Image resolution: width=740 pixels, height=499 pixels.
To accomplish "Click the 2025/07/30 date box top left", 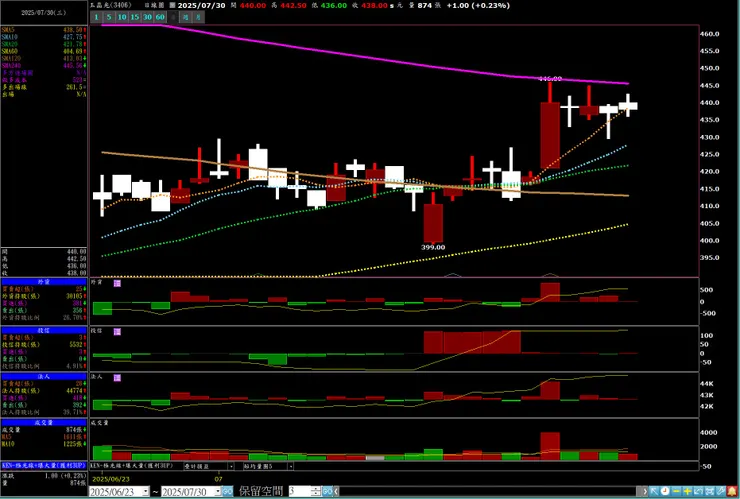I will [x=44, y=13].
